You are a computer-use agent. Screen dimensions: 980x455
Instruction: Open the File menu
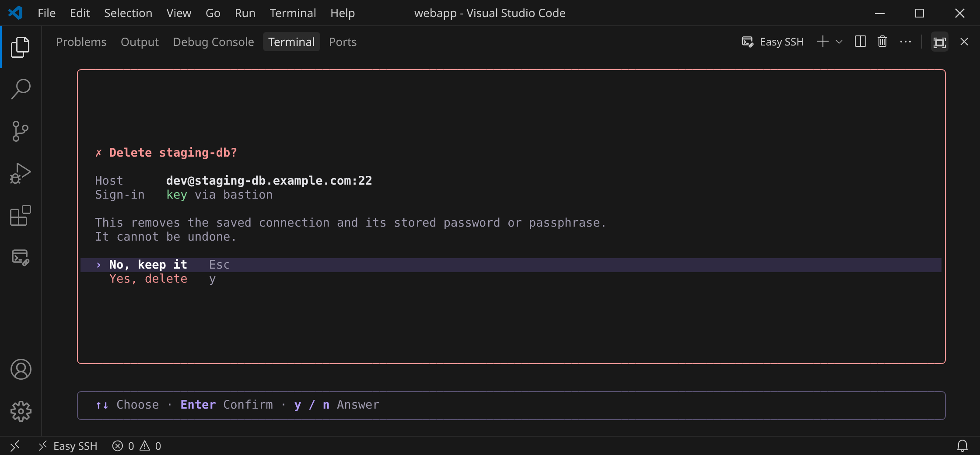(x=46, y=13)
